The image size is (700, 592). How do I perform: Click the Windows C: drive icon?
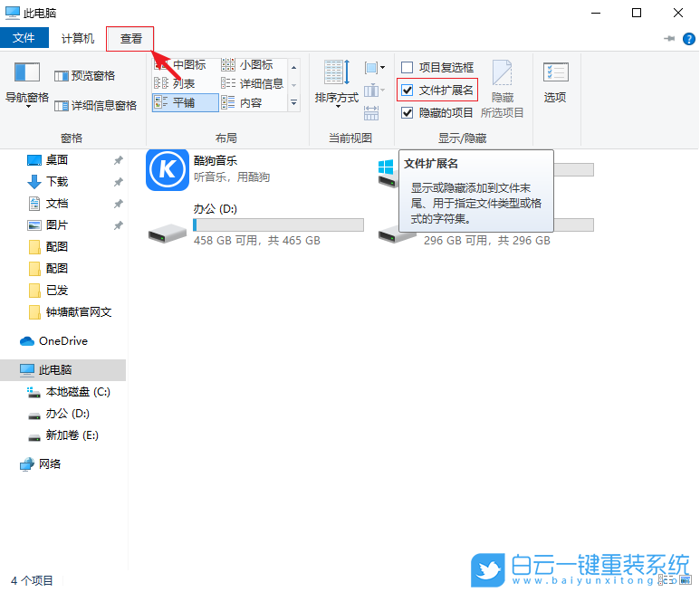coord(387,174)
